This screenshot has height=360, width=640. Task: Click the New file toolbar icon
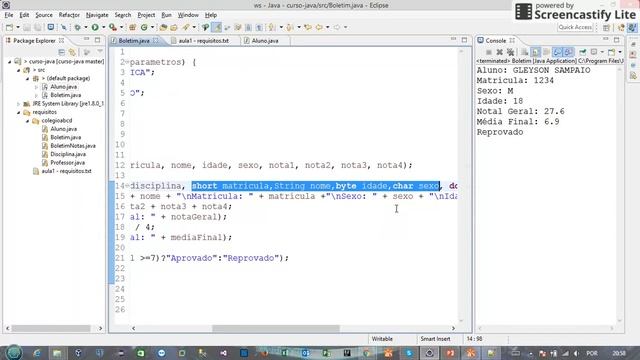[x=9, y=27]
